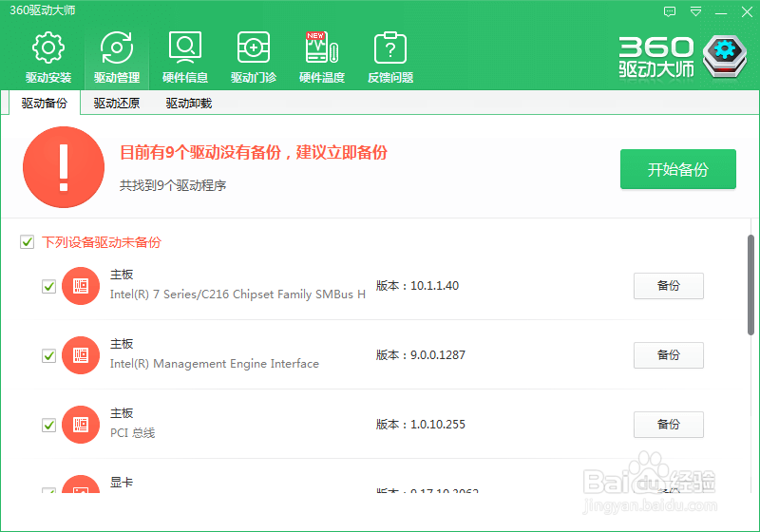The height and width of the screenshot is (532, 760).
Task: Click the 开始备份 button
Action: pos(678,169)
